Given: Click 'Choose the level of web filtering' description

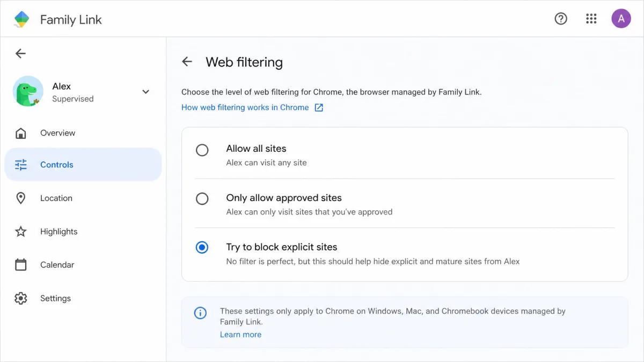Looking at the screenshot, I should [332, 92].
